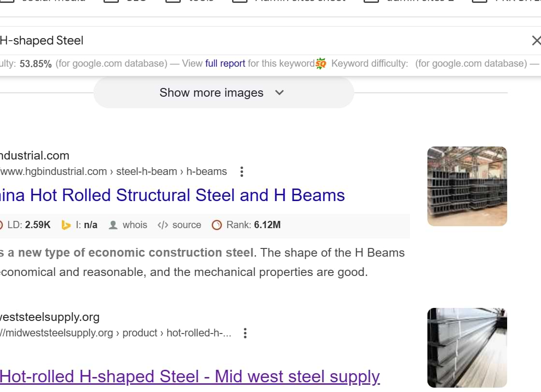Click the LD 2.59K value
541x392 pixels.
pos(37,225)
